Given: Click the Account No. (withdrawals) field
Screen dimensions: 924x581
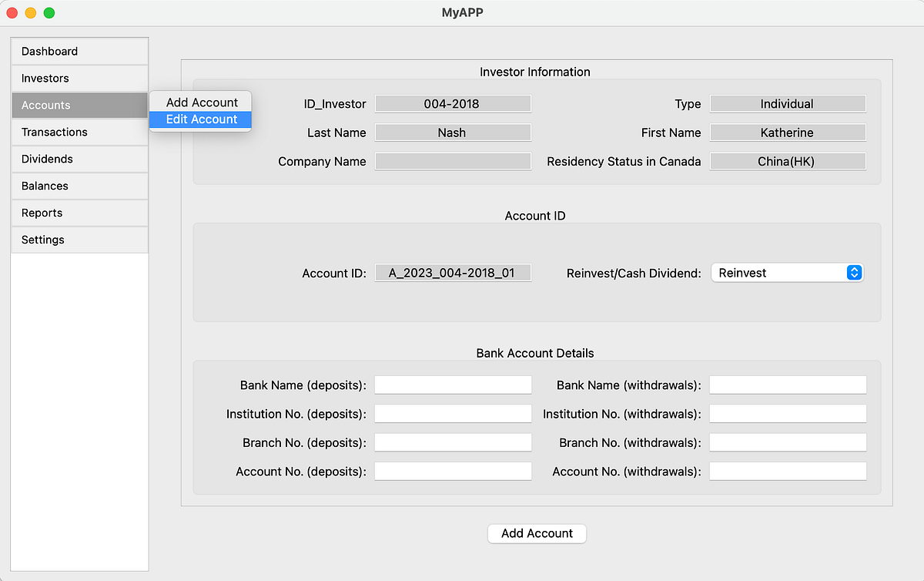Looking at the screenshot, I should click(x=787, y=471).
